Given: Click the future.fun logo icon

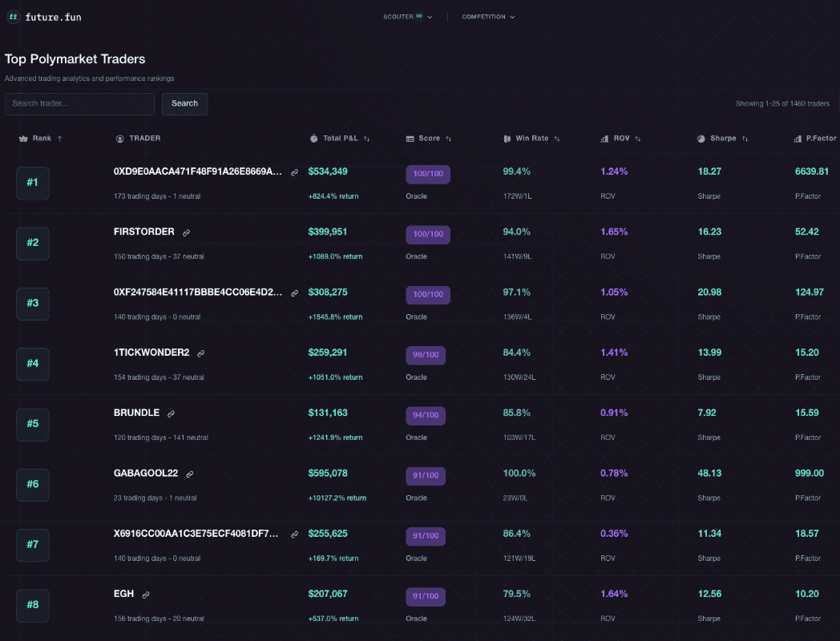Looking at the screenshot, I should 14,17.
